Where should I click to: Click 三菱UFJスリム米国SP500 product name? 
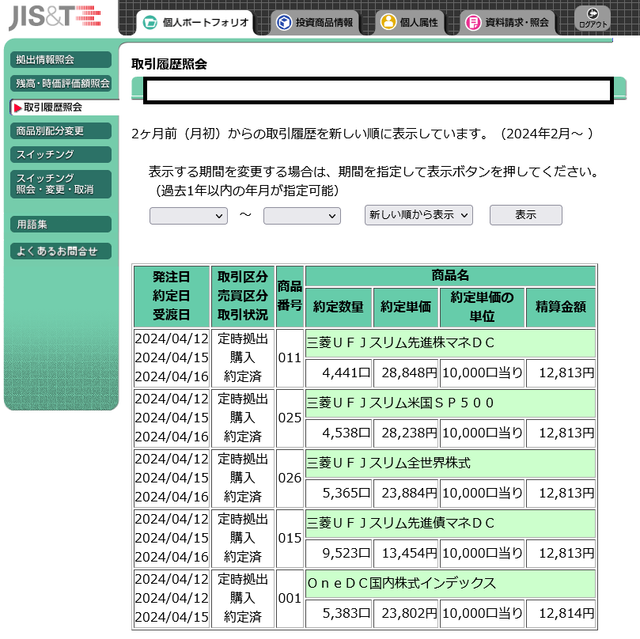400,403
